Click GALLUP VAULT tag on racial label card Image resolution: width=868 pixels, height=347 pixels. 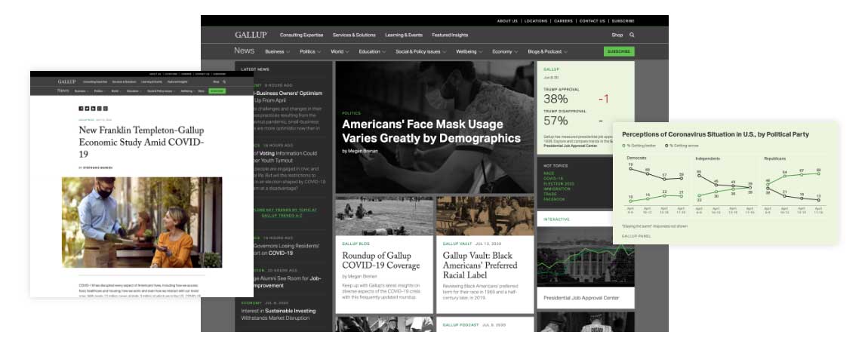[457, 244]
